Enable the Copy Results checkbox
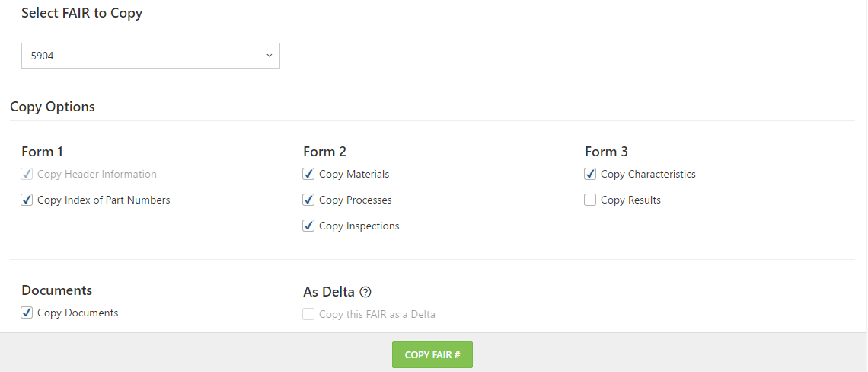 (590, 200)
